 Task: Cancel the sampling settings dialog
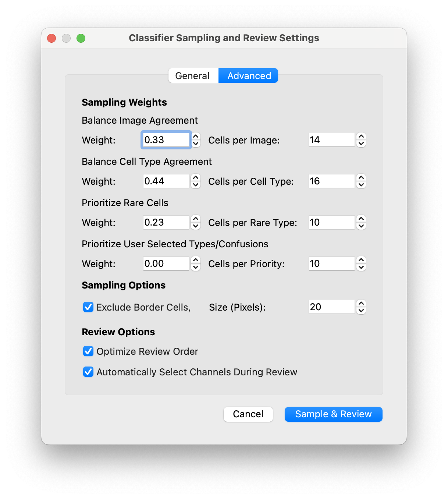click(x=248, y=414)
